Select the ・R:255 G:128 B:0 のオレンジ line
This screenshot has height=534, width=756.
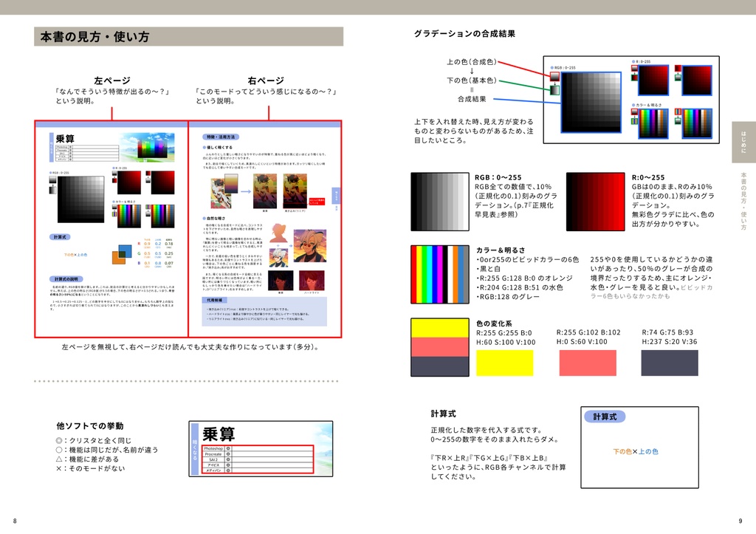pyautogui.click(x=524, y=278)
